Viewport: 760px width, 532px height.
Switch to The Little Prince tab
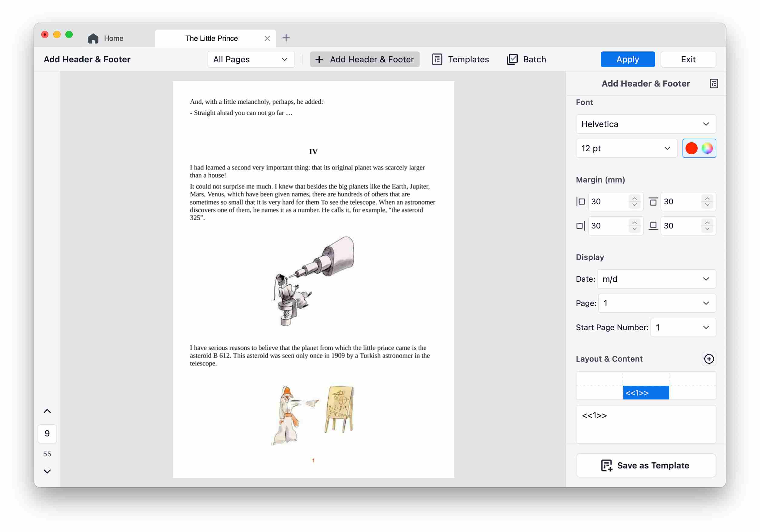212,38
